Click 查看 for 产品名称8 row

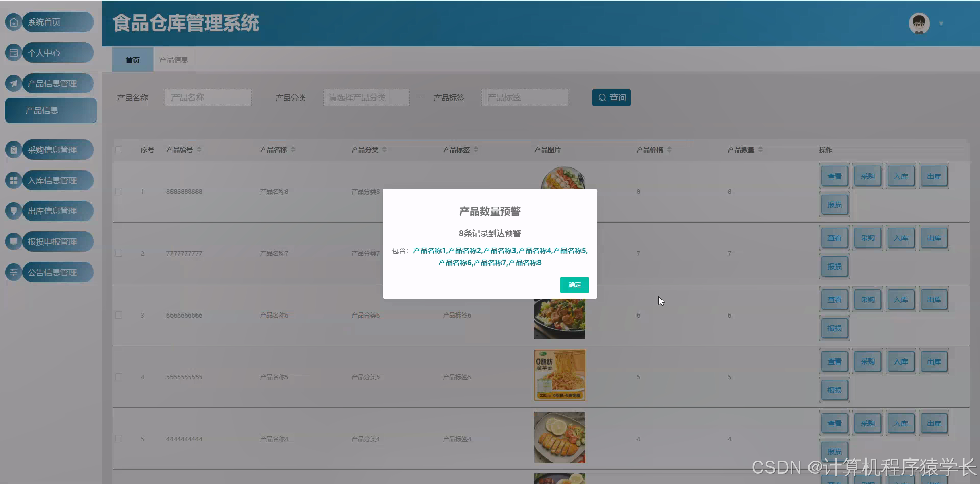[835, 176]
